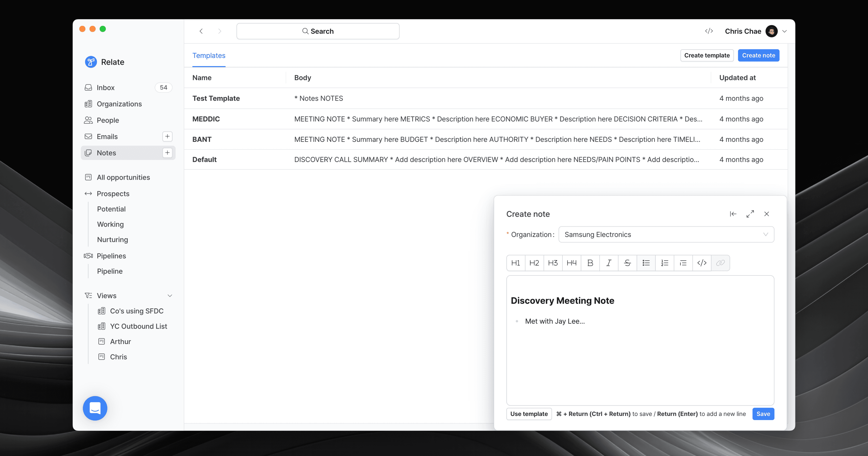Expand the Create note panel fullscreen
Screen dimensions: 868x456
click(750, 214)
